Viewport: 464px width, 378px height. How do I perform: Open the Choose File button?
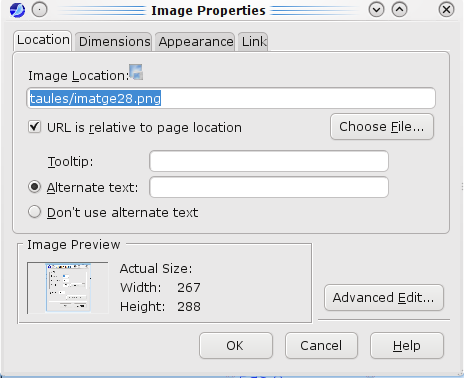pos(382,127)
